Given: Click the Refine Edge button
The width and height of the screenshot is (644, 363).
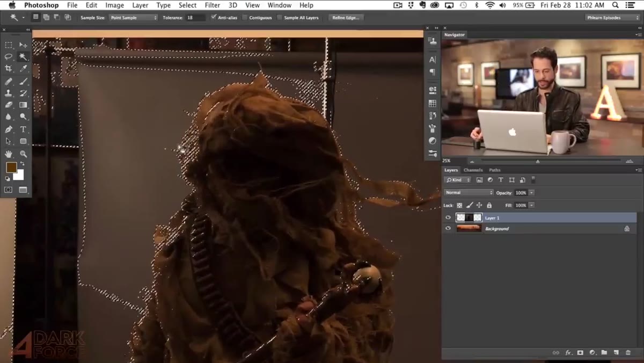Looking at the screenshot, I should pyautogui.click(x=346, y=18).
